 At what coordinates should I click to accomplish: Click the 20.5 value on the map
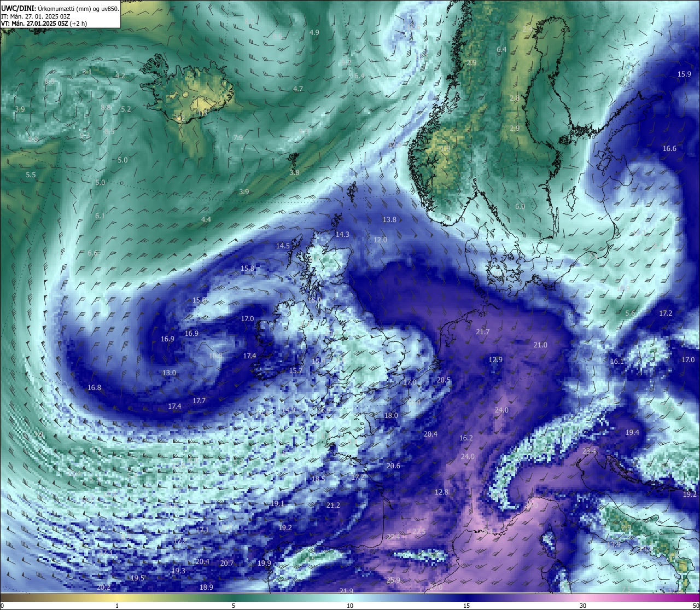[x=444, y=380]
